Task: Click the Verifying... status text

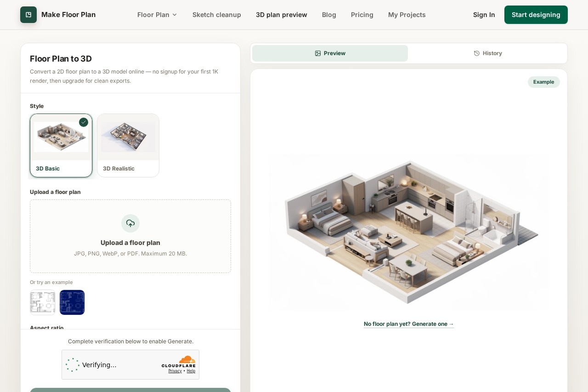Action: 99,365
